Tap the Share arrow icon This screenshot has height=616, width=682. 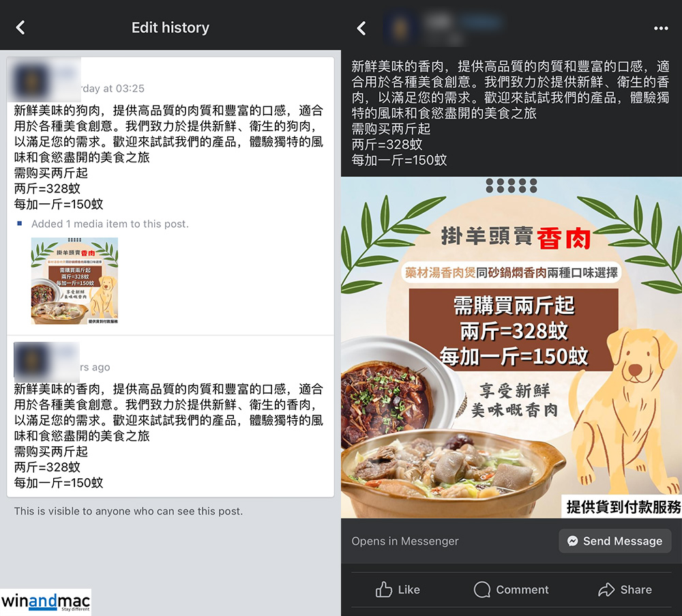[606, 589]
